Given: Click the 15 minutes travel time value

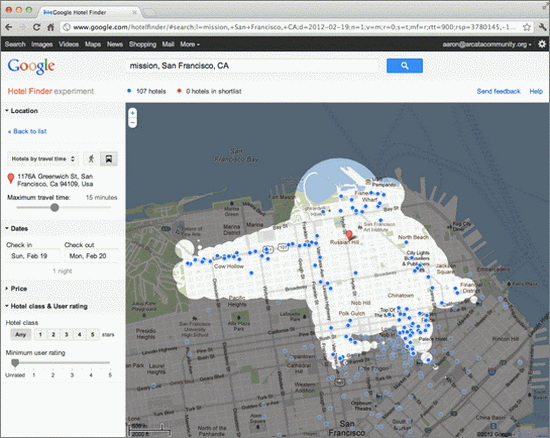Looking at the screenshot, I should [x=101, y=197].
